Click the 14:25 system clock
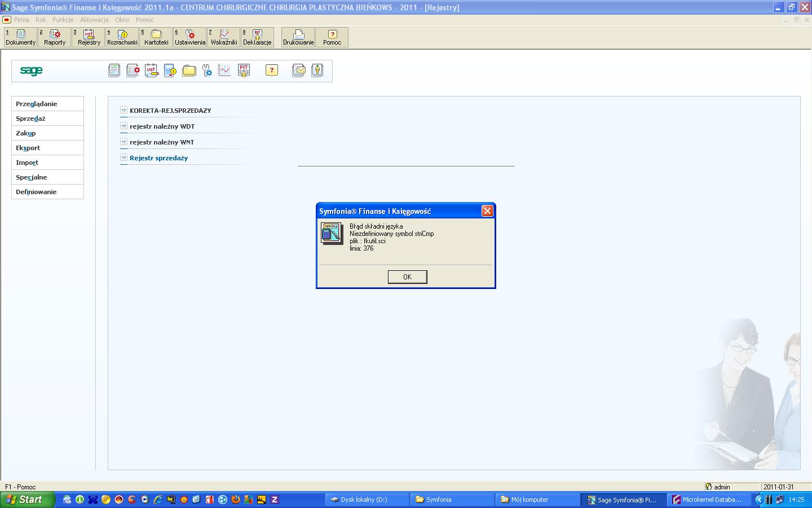Viewport: 812px width, 508px height. (x=796, y=500)
